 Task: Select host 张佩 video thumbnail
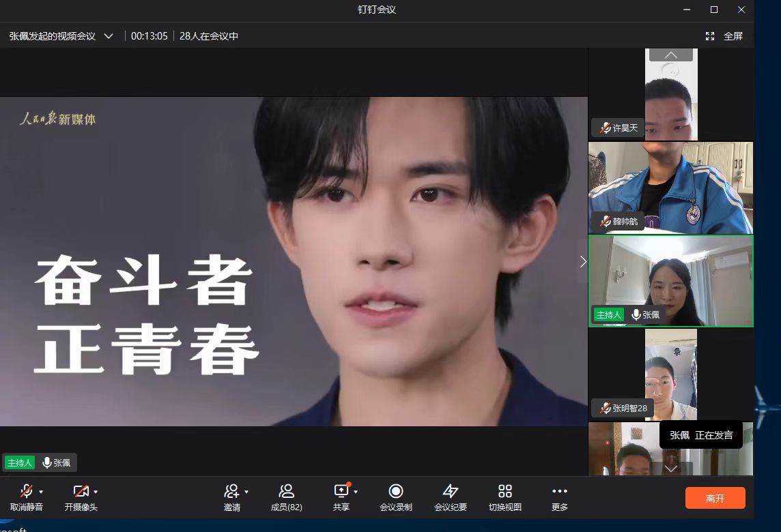pos(670,281)
